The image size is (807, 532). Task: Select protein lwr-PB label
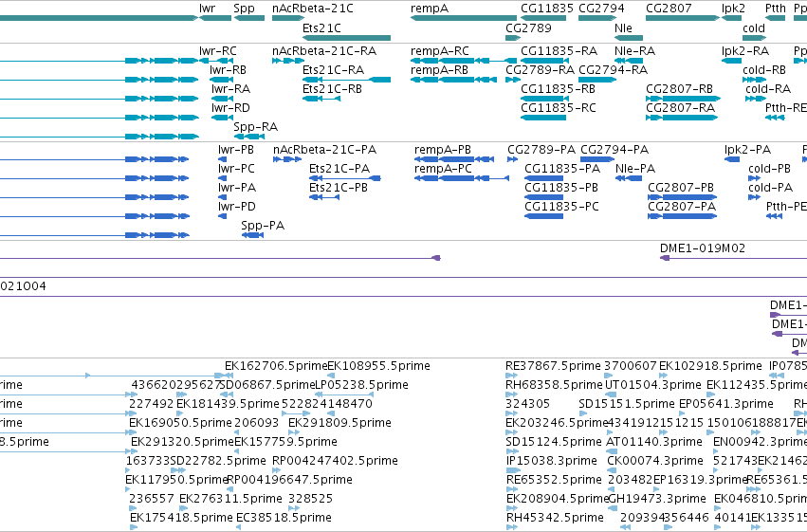[236, 149]
